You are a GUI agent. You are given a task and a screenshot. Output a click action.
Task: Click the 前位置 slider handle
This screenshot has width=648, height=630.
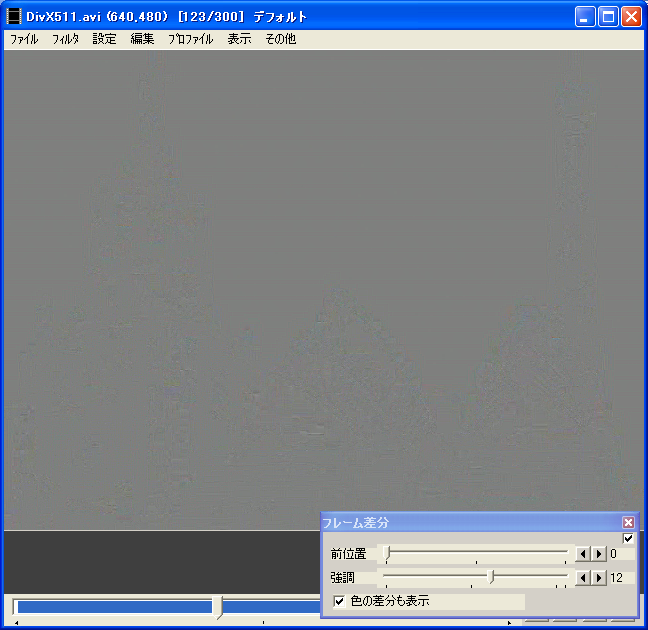[x=388, y=553]
